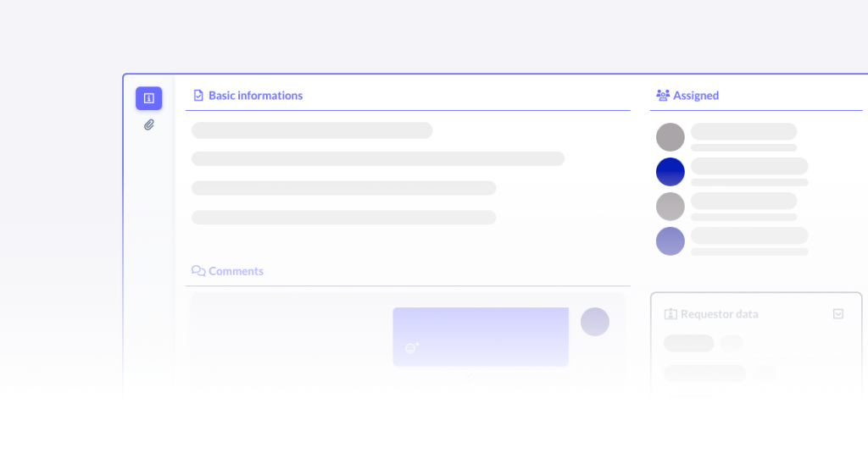868x459 pixels.
Task: Select the dark blue assigned avatar
Action: (670, 171)
